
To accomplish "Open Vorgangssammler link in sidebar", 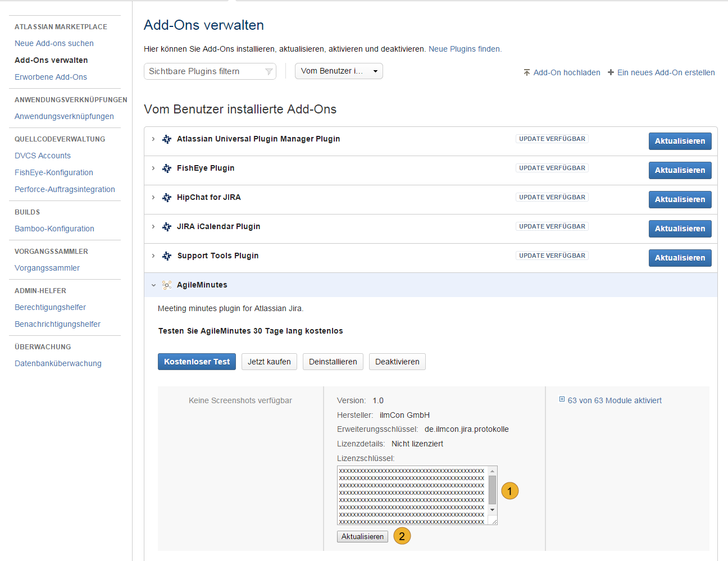I will click(47, 268).
